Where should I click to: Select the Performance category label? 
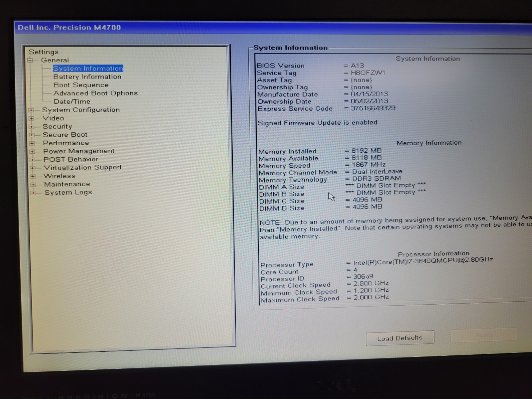(x=66, y=143)
